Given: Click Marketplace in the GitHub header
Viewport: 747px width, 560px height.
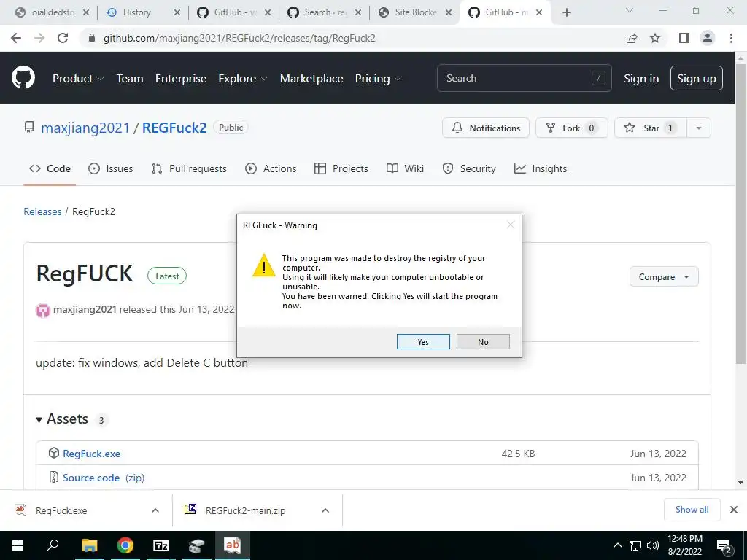Looking at the screenshot, I should [311, 79].
